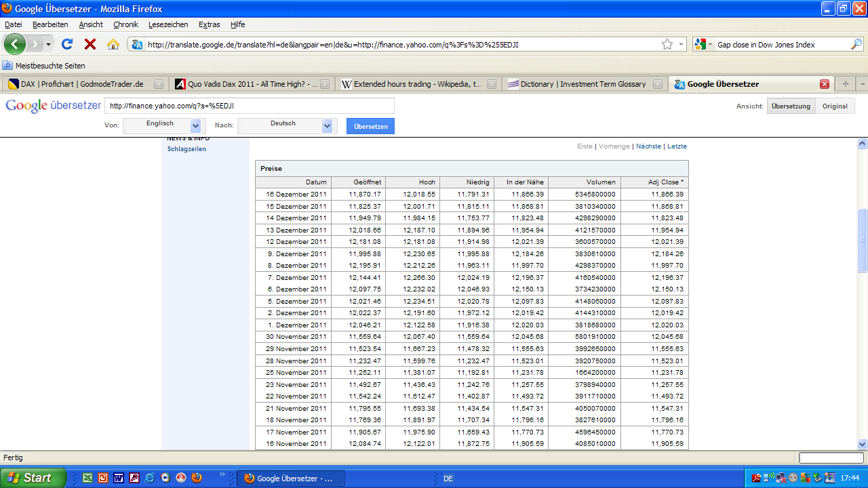Open the Von source language dropdown
Image resolution: width=868 pixels, height=488 pixels.
pyautogui.click(x=196, y=126)
